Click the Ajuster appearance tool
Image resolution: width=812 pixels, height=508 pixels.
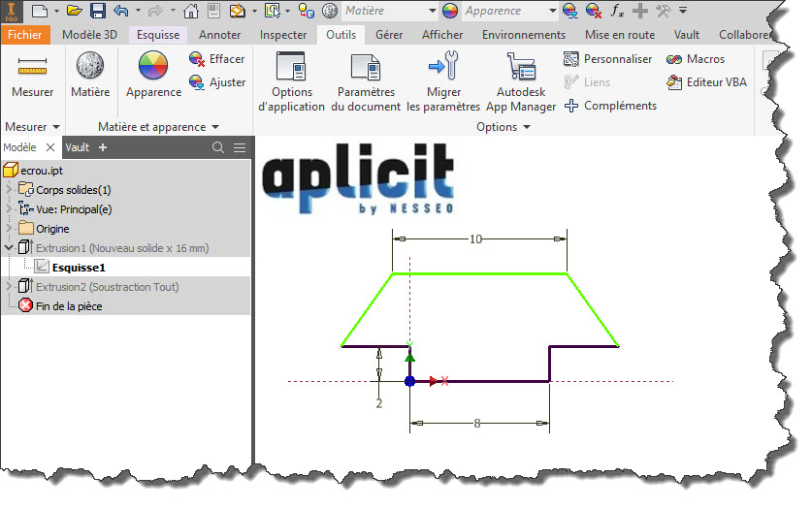216,82
